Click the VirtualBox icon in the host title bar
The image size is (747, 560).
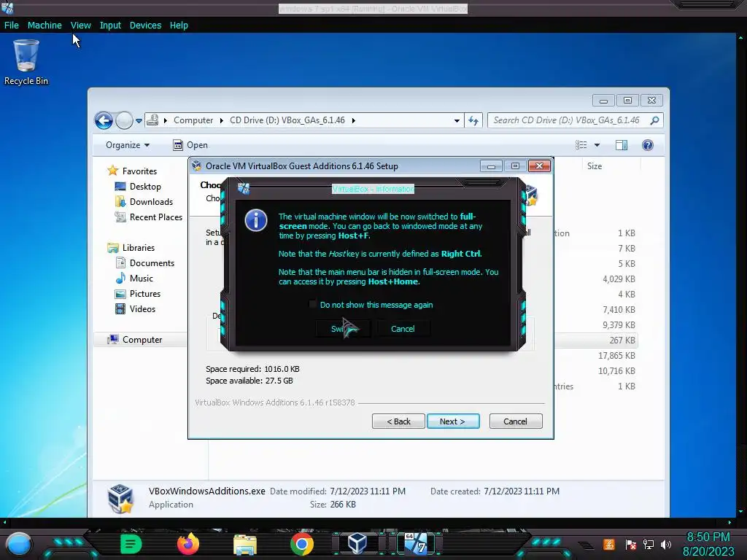[x=7, y=7]
